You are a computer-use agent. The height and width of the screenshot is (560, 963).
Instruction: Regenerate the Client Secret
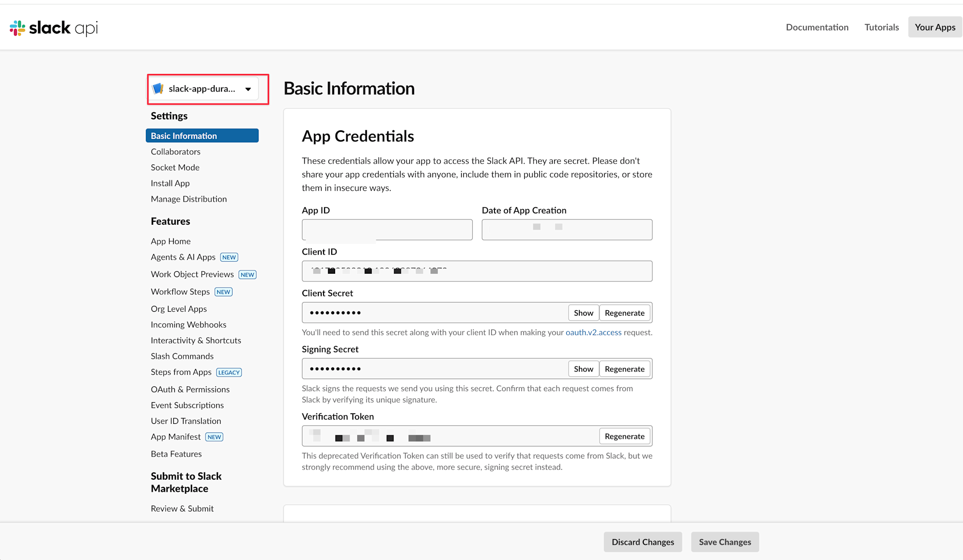tap(625, 313)
